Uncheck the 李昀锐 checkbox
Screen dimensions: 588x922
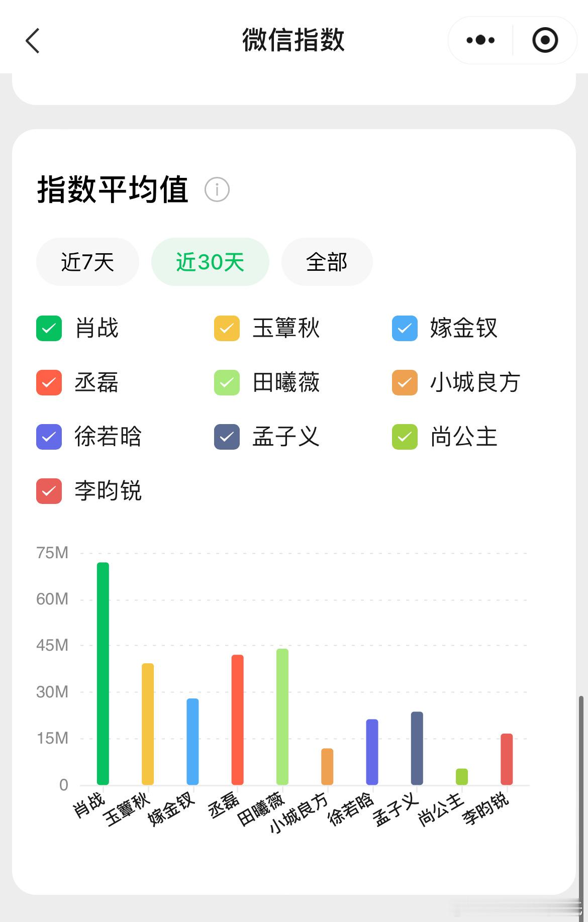coord(49,491)
